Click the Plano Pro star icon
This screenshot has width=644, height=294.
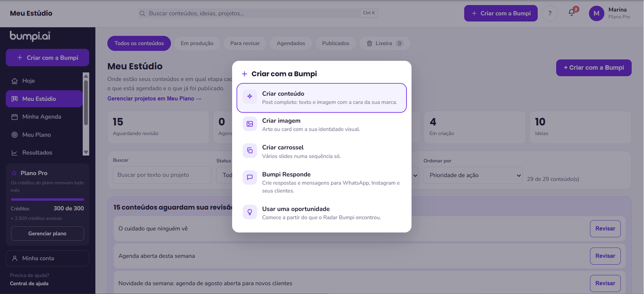pos(14,173)
